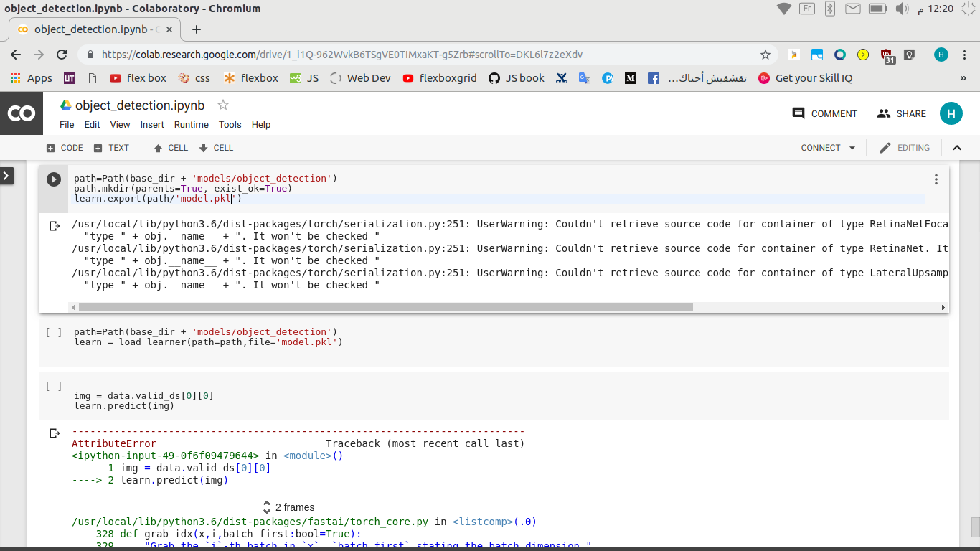Click the notebook title object_detection.ipynb
Viewport: 980px width, 551px height.
coord(140,105)
